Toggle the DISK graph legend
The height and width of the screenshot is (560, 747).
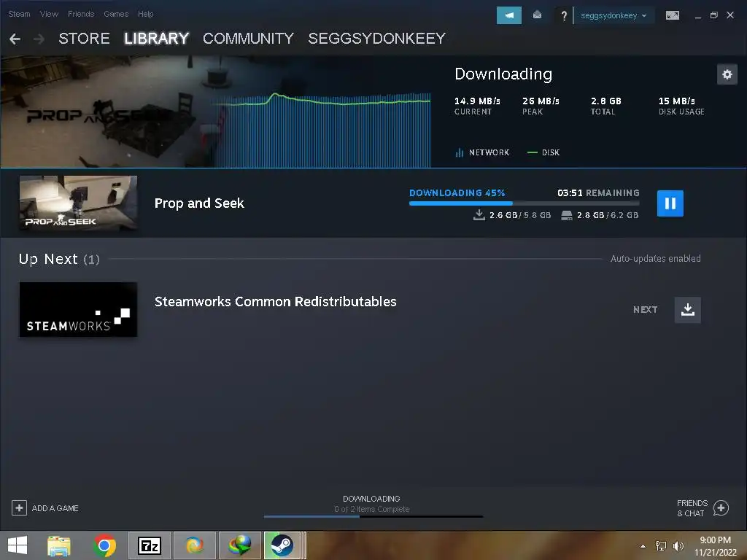coord(543,152)
